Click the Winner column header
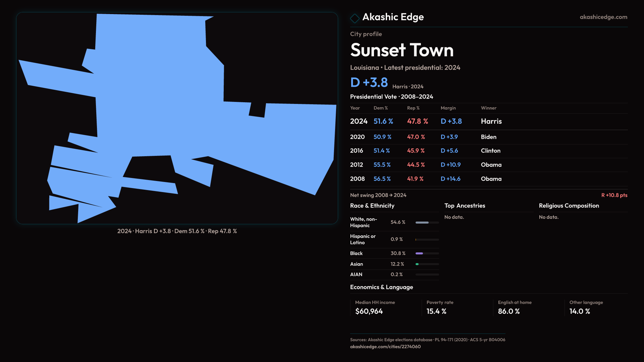 (x=488, y=108)
